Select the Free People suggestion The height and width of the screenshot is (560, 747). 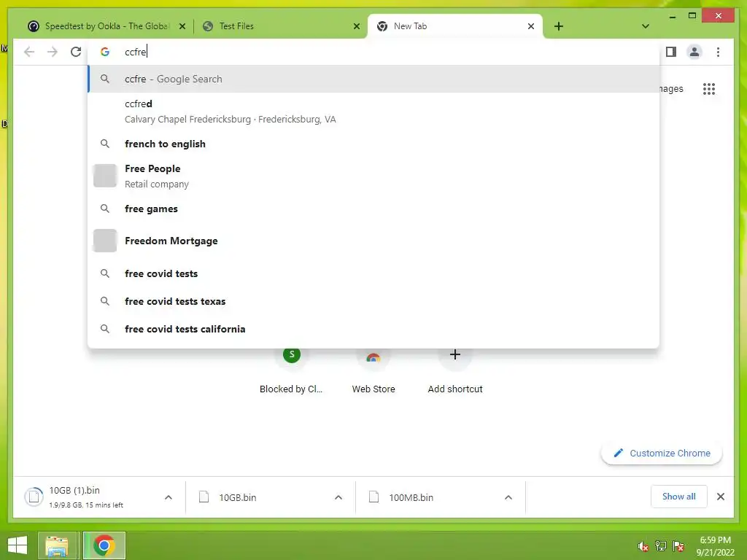[373, 176]
